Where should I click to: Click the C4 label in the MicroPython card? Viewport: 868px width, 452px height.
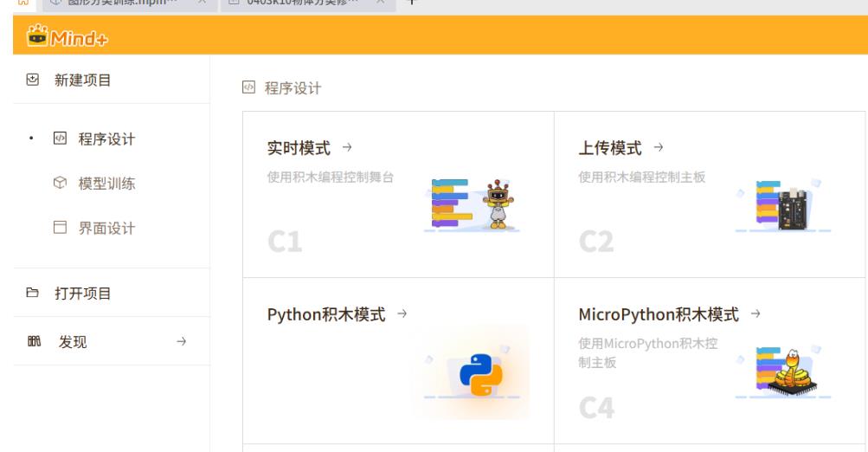597,408
